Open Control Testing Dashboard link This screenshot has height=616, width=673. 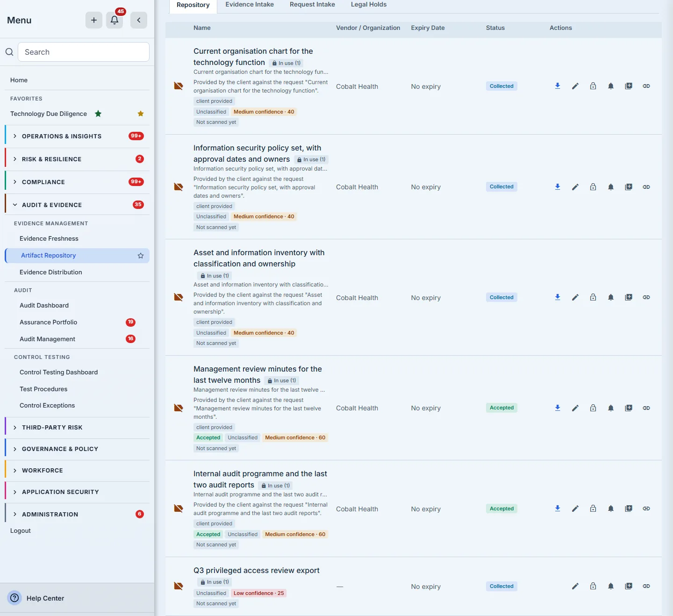[x=58, y=372]
